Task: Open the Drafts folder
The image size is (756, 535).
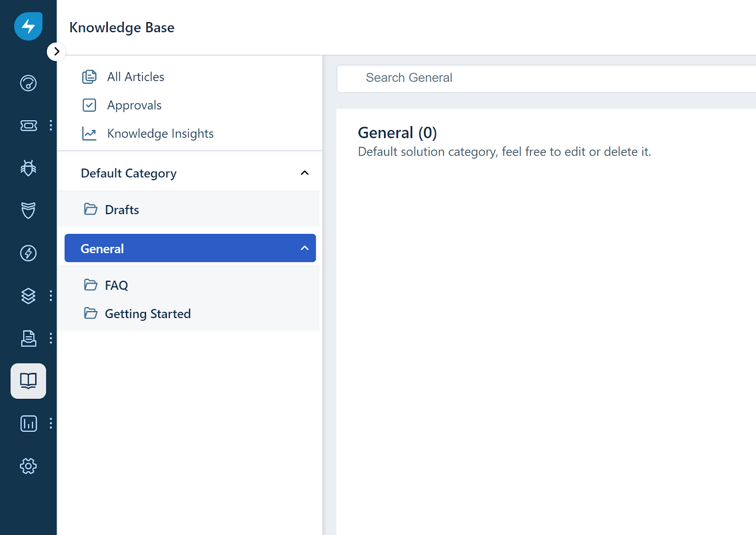Action: point(122,210)
